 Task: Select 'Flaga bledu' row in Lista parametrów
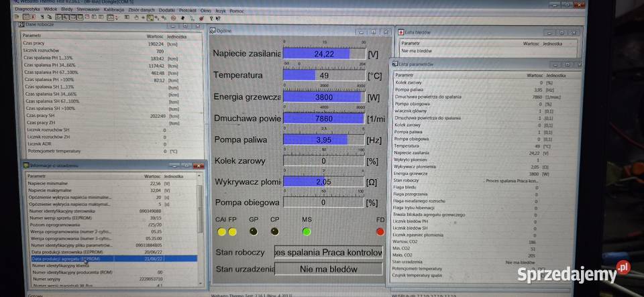(487, 187)
